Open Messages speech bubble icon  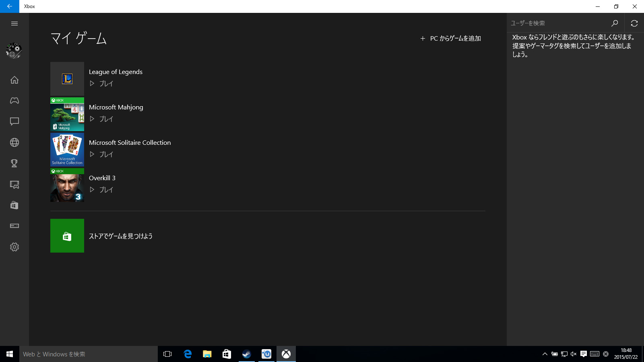[14, 121]
